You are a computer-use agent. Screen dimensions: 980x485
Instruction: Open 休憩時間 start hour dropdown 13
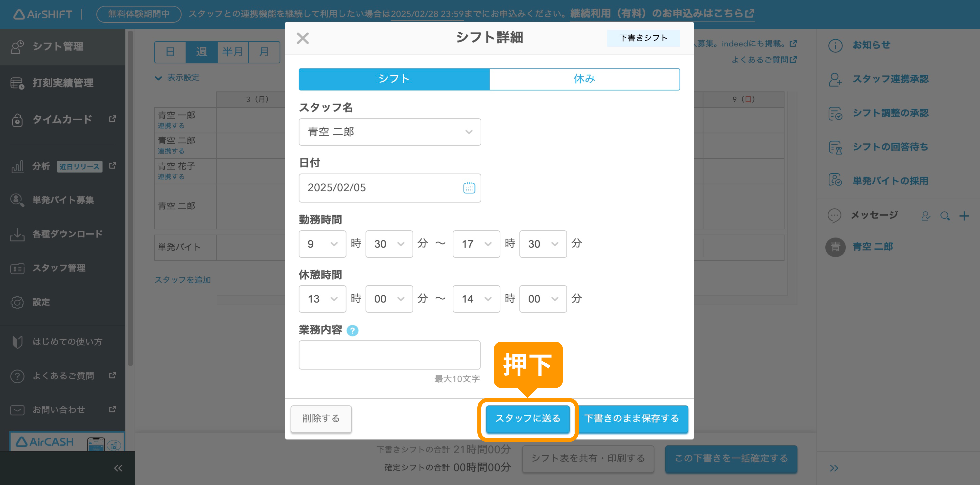point(322,299)
